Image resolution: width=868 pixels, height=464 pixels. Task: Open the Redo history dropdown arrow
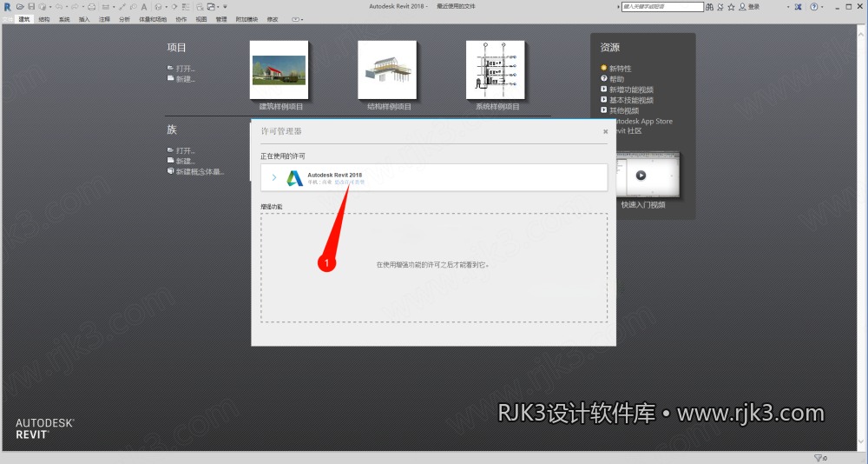point(83,7)
